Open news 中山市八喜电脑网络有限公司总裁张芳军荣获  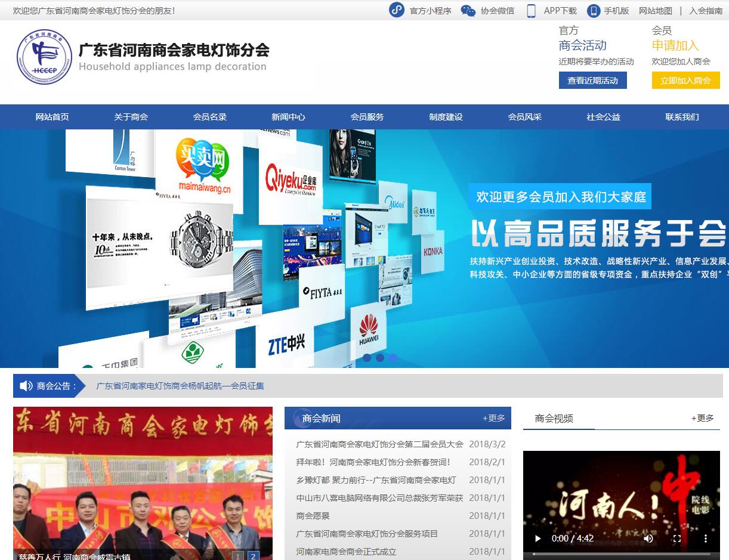(x=379, y=498)
